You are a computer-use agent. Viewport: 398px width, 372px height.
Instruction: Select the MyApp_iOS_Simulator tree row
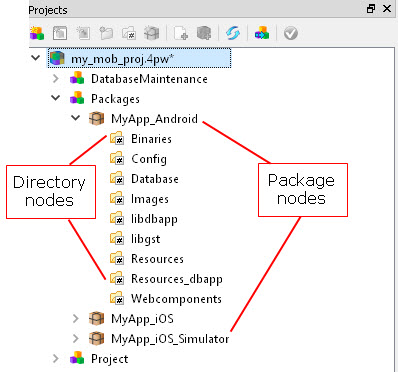click(x=170, y=339)
